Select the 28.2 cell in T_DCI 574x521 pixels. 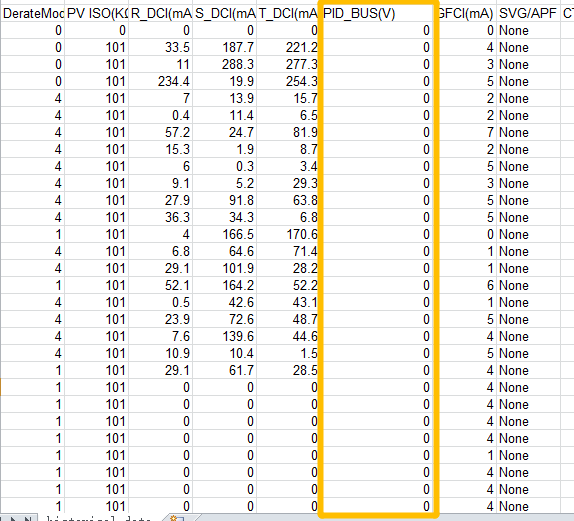point(288,268)
